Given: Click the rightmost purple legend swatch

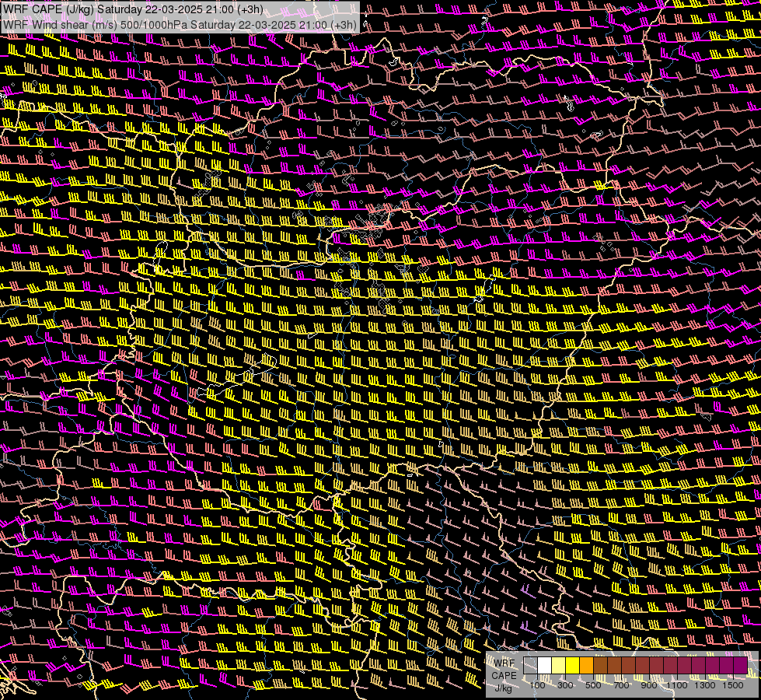Looking at the screenshot, I should coord(741,665).
